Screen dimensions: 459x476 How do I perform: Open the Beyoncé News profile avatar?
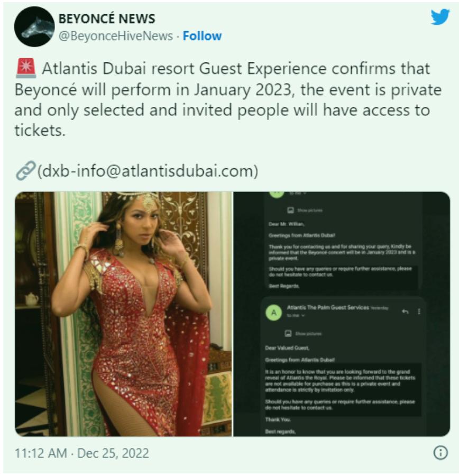pyautogui.click(x=34, y=27)
